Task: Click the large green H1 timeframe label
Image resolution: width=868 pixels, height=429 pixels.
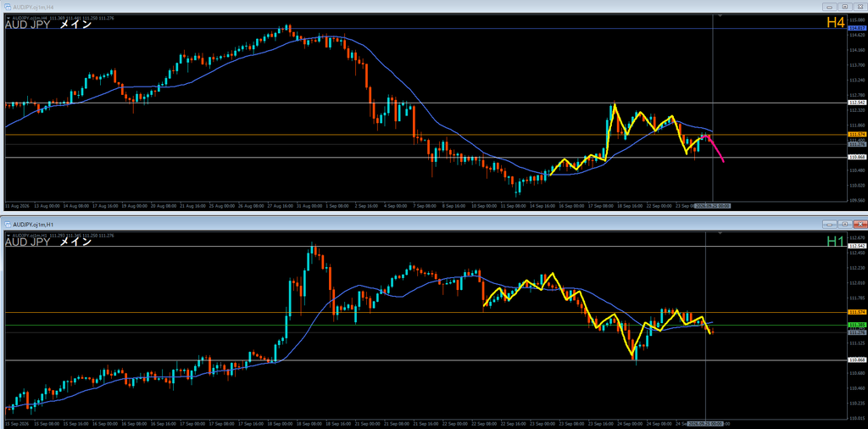Action: click(x=835, y=241)
